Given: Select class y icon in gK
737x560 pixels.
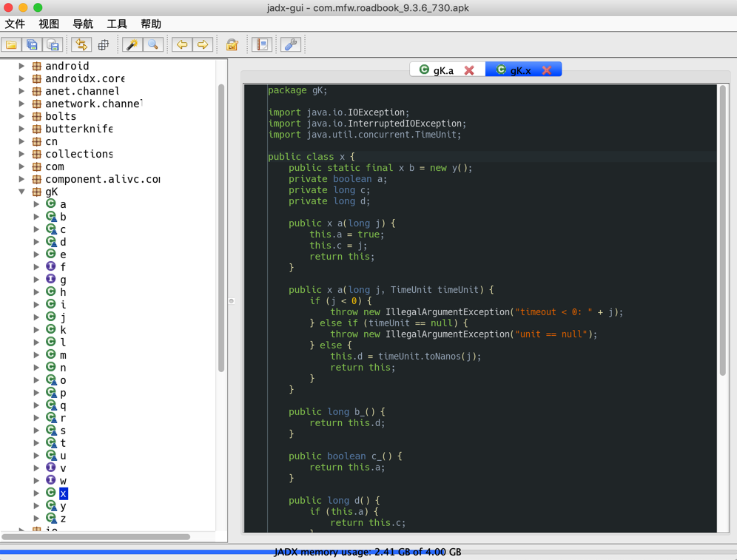Looking at the screenshot, I should click(51, 506).
